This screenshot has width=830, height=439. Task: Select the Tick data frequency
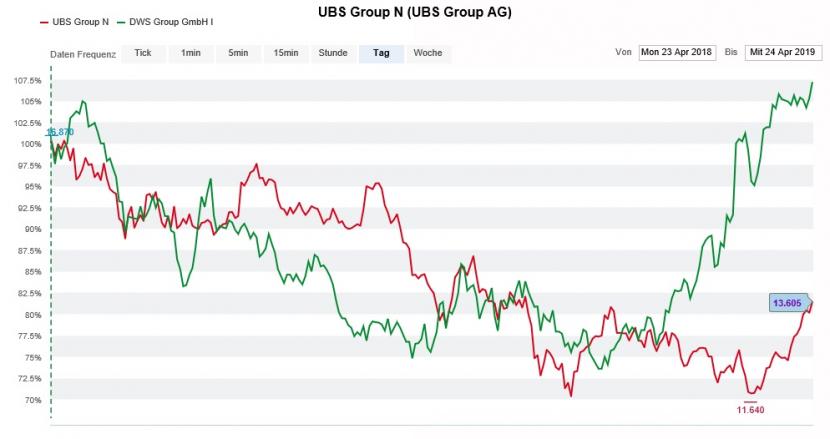pos(143,53)
